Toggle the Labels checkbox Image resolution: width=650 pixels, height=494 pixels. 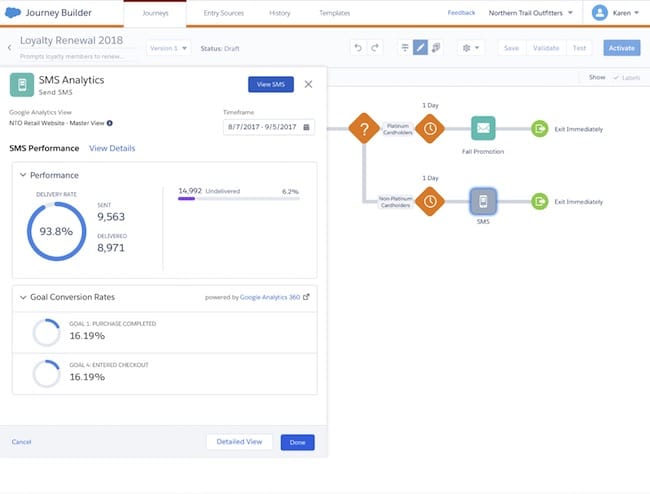614,77
